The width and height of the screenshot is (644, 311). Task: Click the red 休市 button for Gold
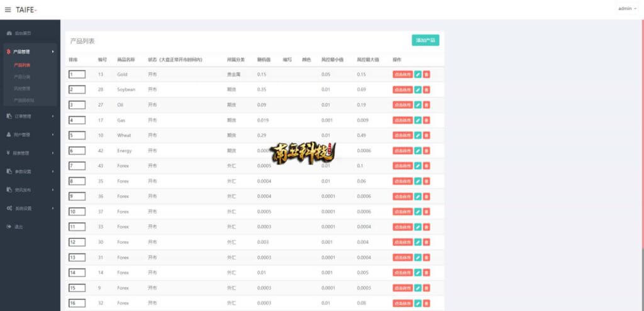(402, 74)
